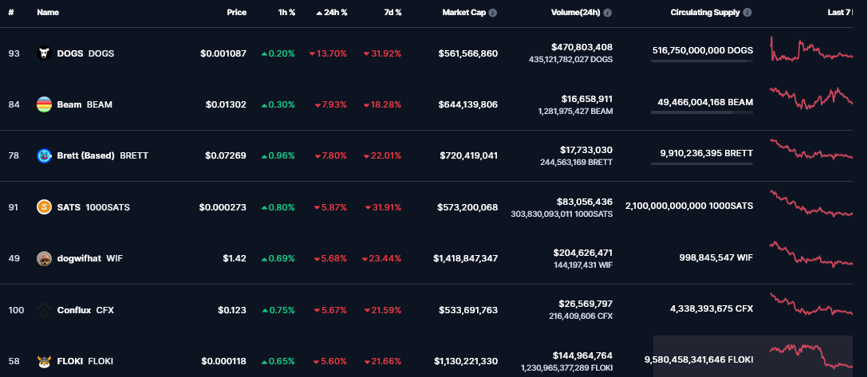This screenshot has width=868, height=377.
Task: Click the FLOKI coin logo
Action: (45, 361)
